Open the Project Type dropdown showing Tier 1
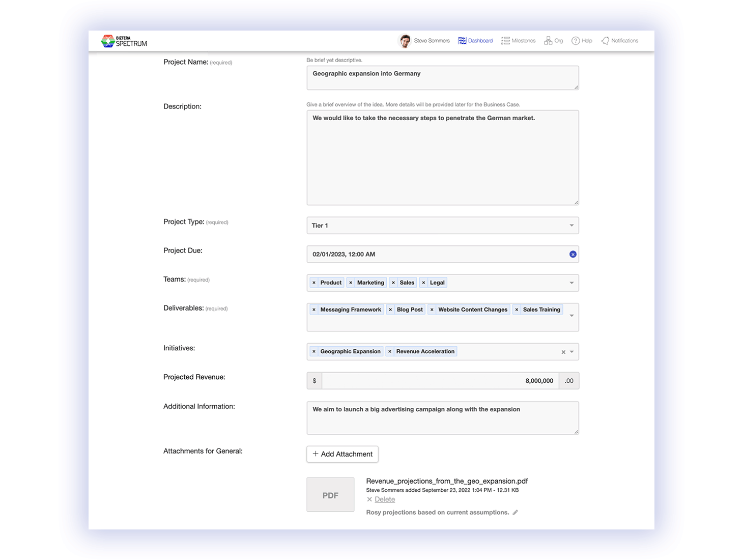 (443, 226)
